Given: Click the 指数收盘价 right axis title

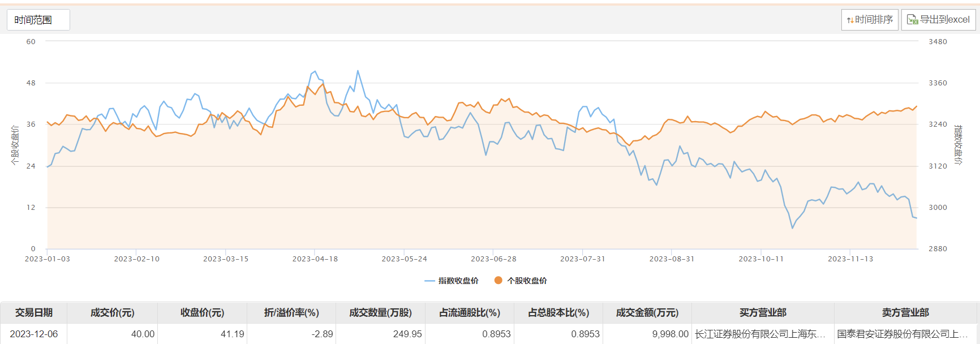Looking at the screenshot, I should (x=958, y=145).
